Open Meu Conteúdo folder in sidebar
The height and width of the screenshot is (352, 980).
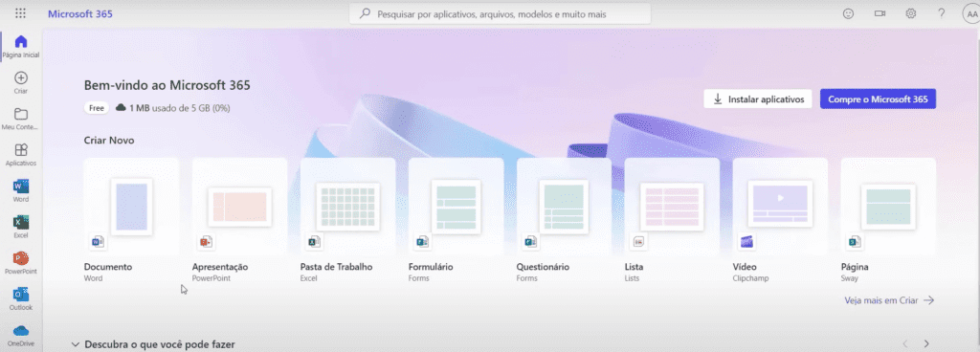click(21, 119)
